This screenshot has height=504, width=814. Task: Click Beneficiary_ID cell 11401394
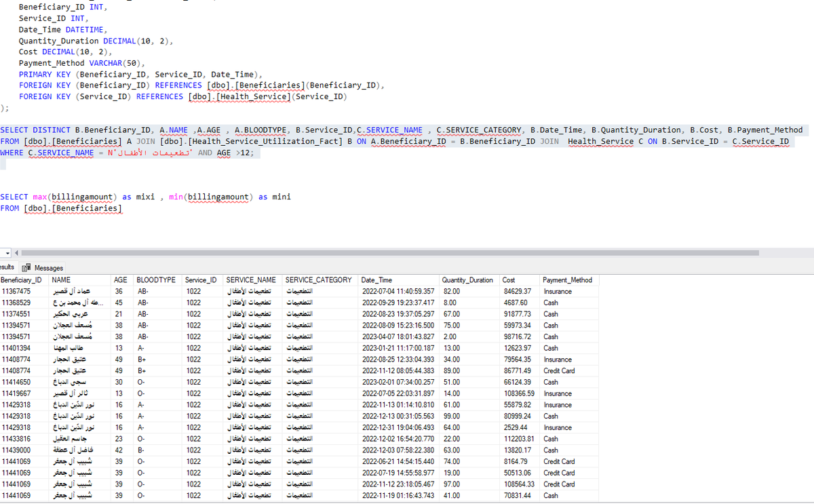tap(24, 348)
